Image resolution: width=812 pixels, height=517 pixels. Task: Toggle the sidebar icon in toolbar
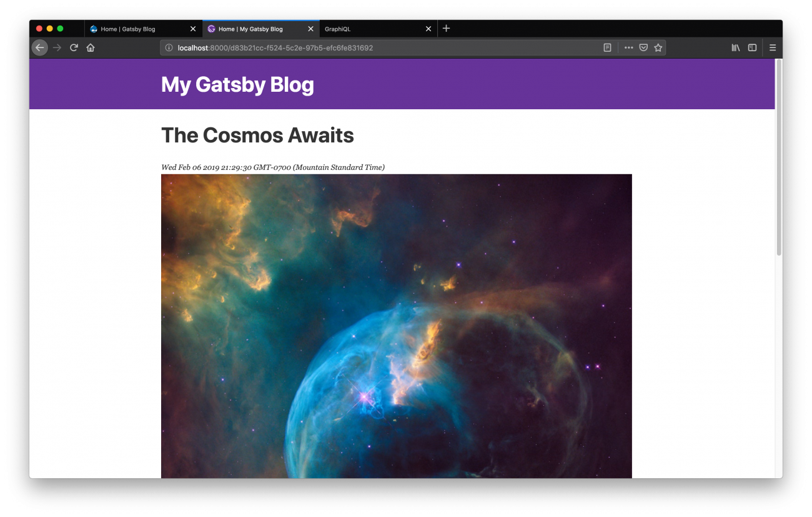coord(753,47)
